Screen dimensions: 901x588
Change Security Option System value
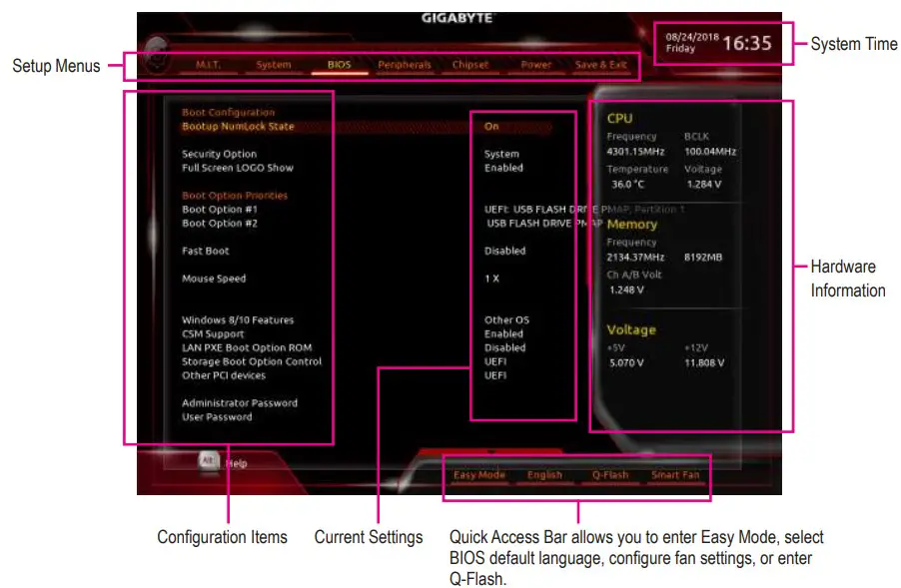point(501,154)
